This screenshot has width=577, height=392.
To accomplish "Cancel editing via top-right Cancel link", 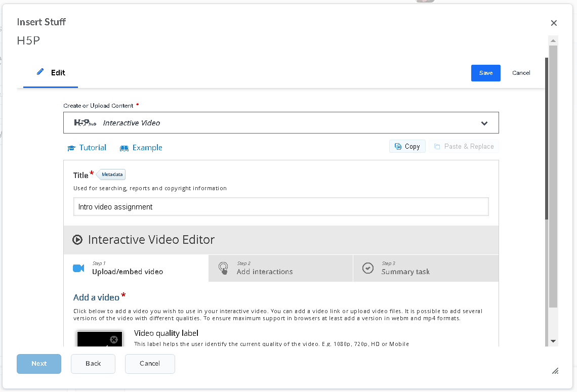I will [521, 73].
